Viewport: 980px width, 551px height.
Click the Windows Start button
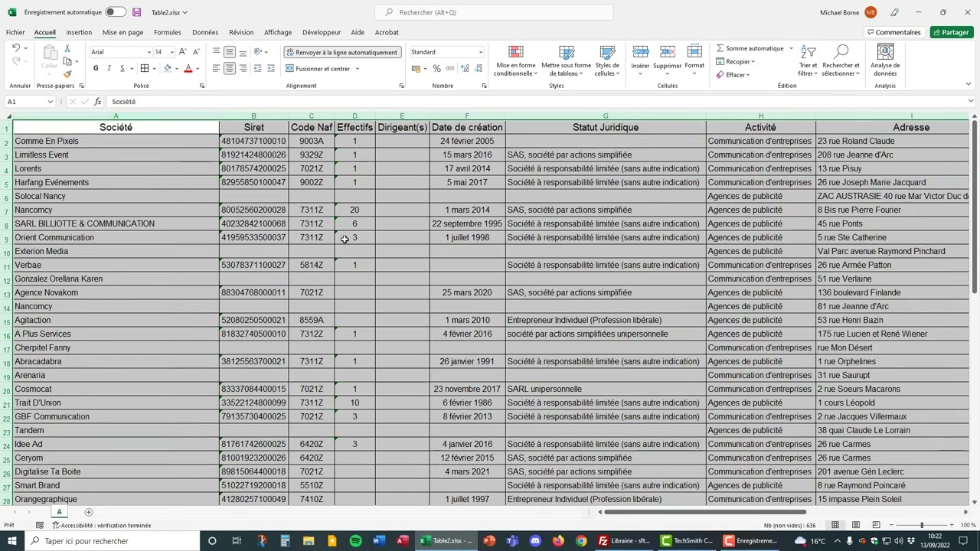(x=12, y=541)
